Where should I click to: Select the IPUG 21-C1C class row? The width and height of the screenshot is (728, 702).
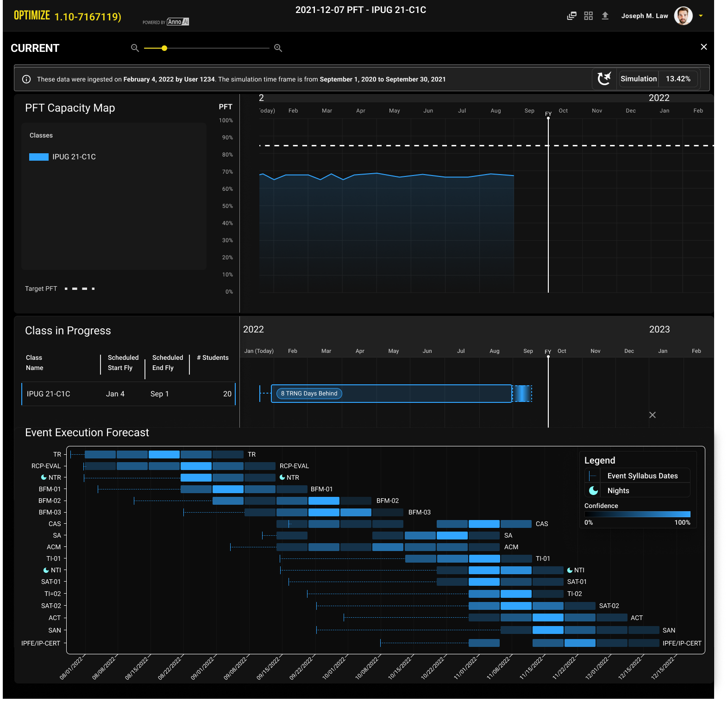(128, 394)
